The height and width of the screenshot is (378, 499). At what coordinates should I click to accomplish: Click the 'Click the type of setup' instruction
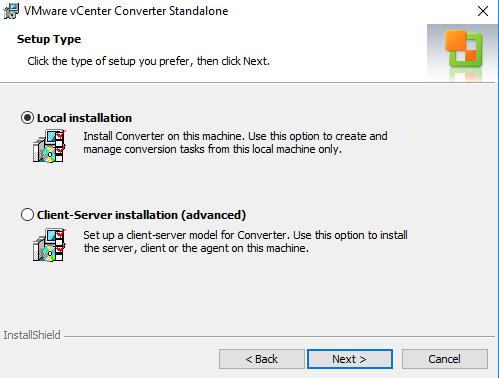click(x=148, y=61)
